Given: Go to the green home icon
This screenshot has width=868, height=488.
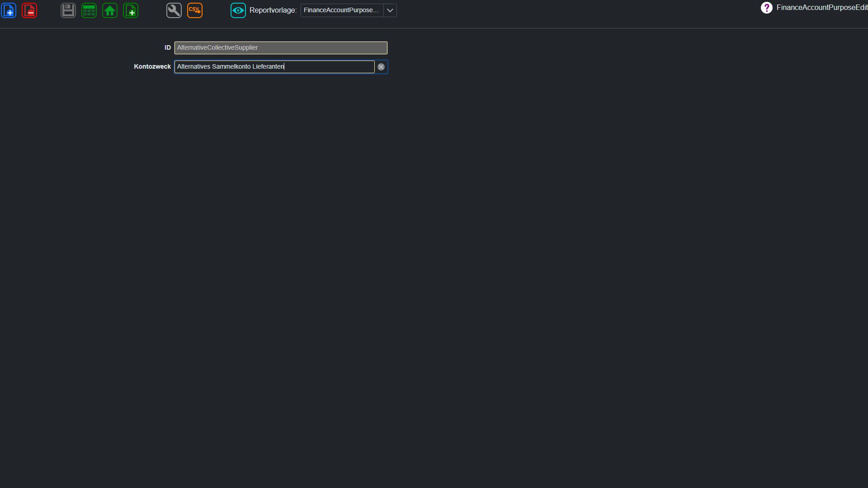Looking at the screenshot, I should (110, 10).
